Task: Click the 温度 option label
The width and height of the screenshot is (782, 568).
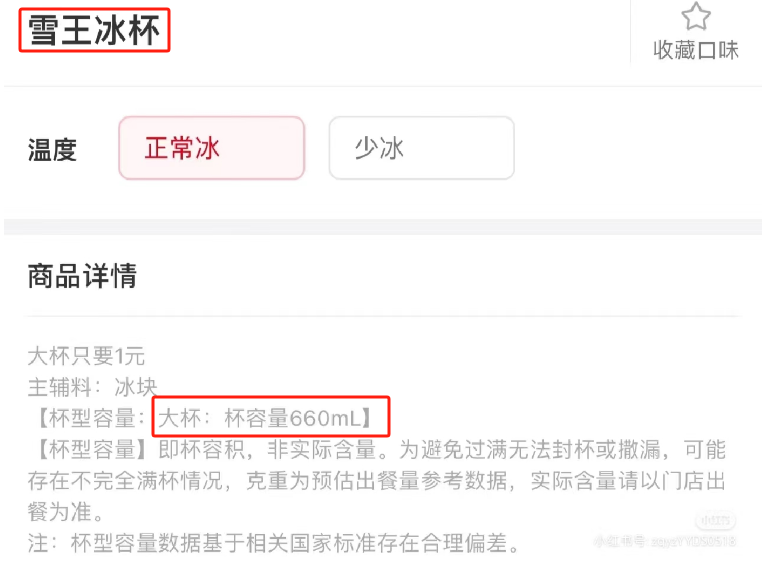Action: (x=52, y=150)
